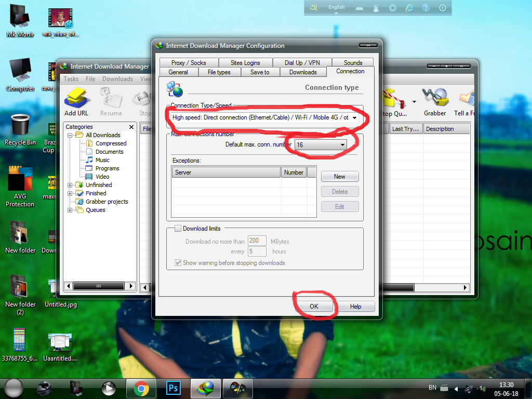Switch to the Save to tab
The width and height of the screenshot is (532, 399).
click(x=260, y=72)
